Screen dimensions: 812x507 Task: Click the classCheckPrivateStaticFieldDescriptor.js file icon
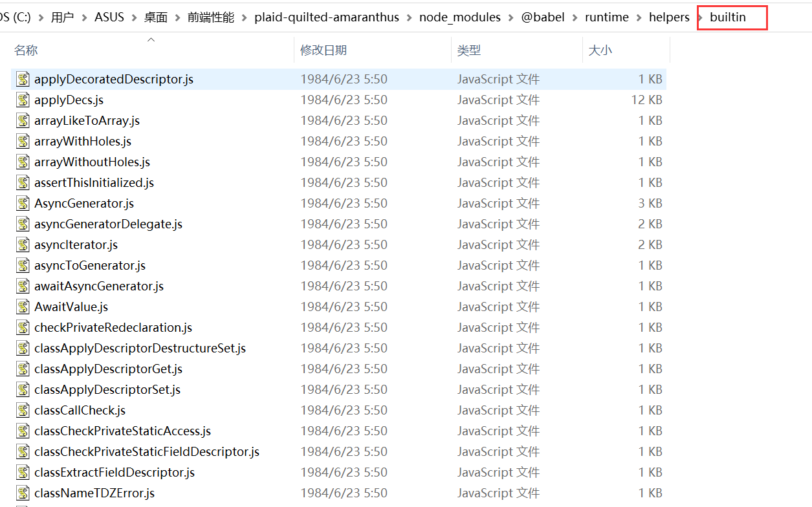coord(23,451)
